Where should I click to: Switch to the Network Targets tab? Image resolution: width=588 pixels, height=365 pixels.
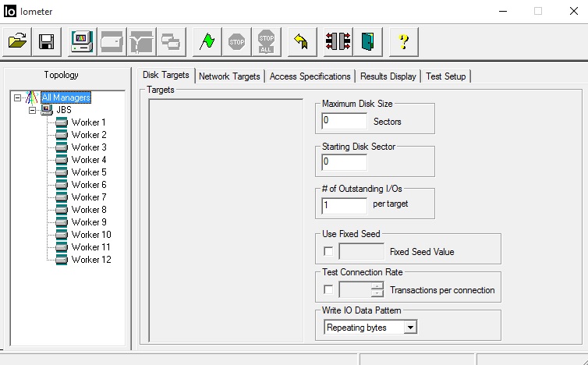[x=229, y=76]
